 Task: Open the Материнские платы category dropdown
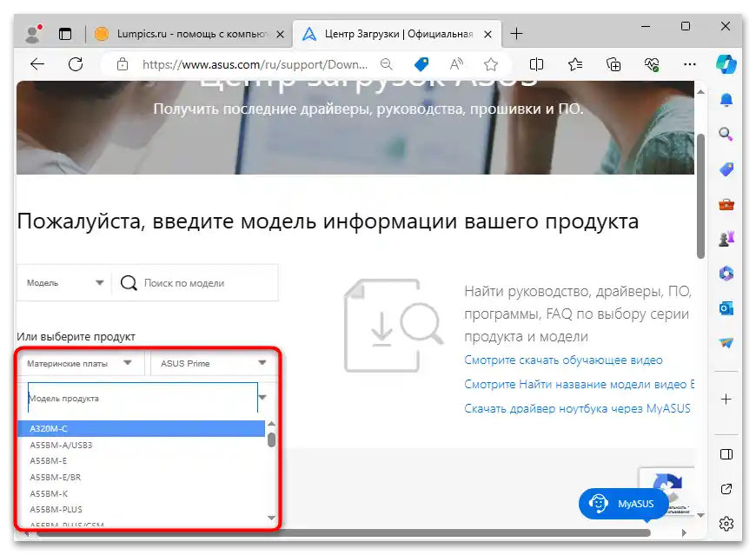coord(78,362)
